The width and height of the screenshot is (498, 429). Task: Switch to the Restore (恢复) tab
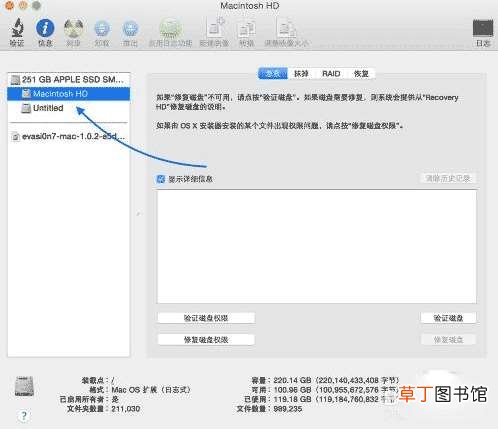[361, 74]
